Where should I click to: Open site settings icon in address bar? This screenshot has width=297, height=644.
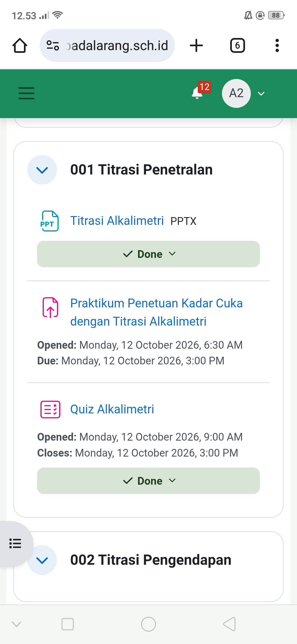pyautogui.click(x=53, y=45)
